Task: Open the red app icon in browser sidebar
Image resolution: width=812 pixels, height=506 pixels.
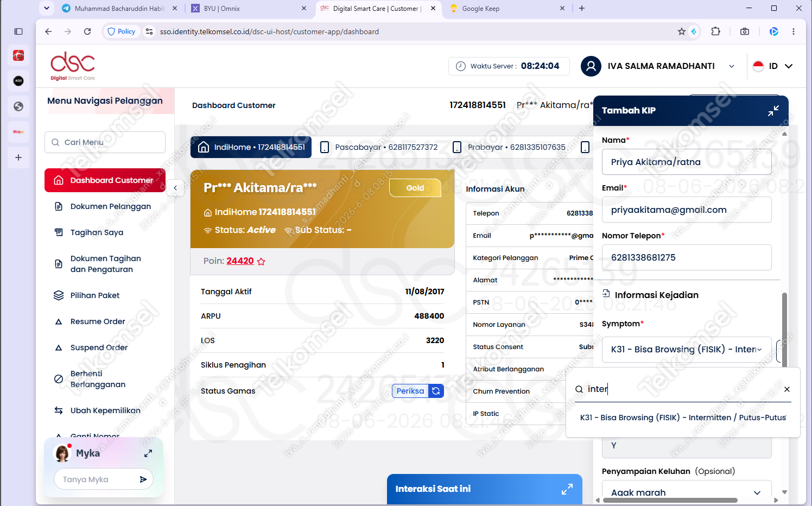Action: (x=18, y=55)
